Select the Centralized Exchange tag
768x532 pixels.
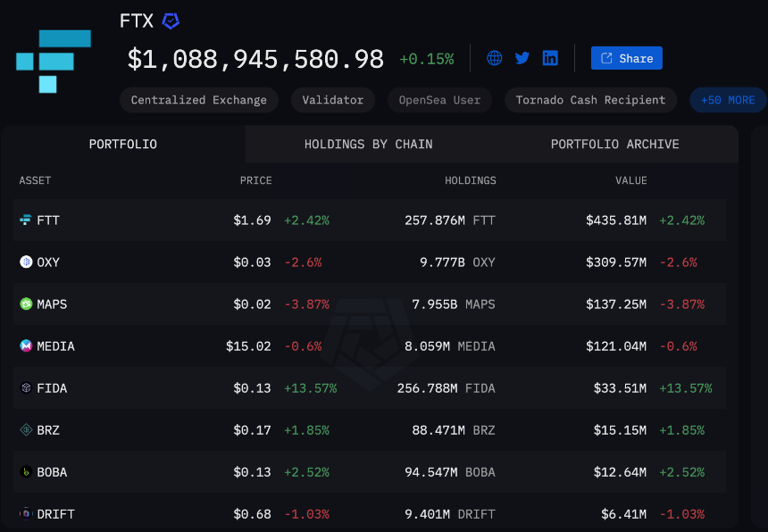click(199, 100)
